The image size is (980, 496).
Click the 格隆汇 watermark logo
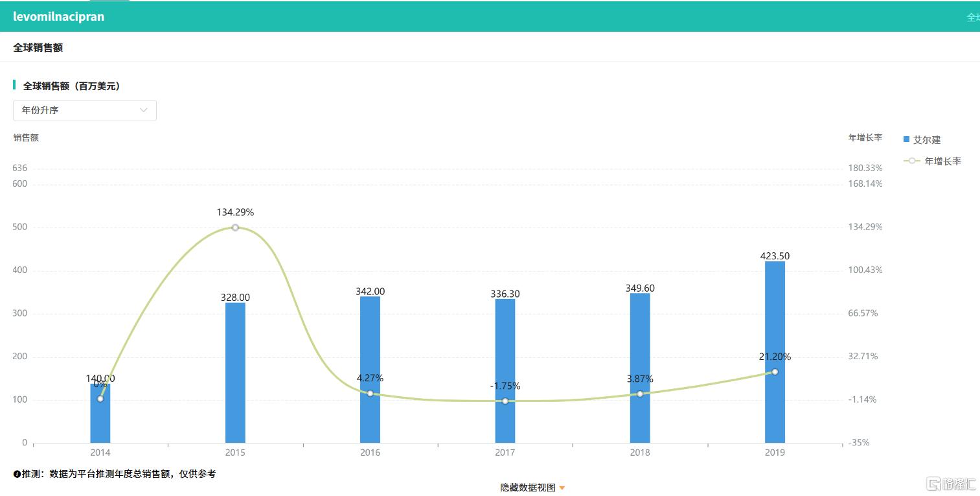pyautogui.click(x=951, y=484)
